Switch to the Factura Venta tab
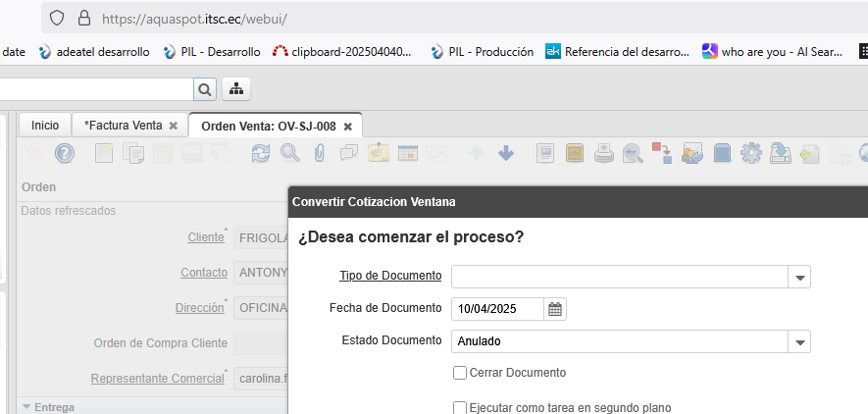The width and height of the screenshot is (868, 414). tap(123, 126)
